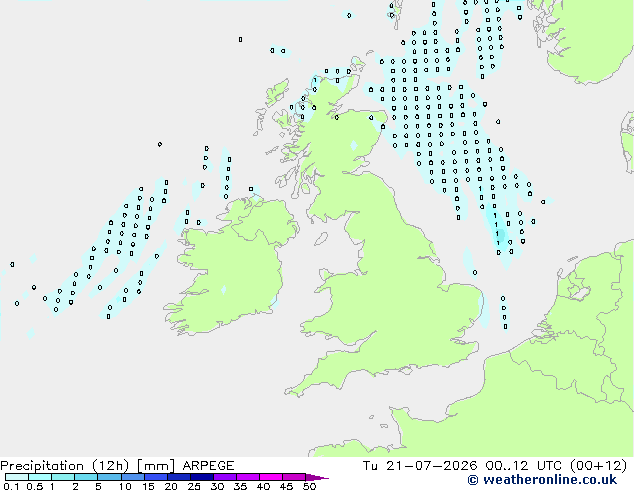Click the '(00+12)' forecast offset text
634x490 pixels.
[598, 466]
